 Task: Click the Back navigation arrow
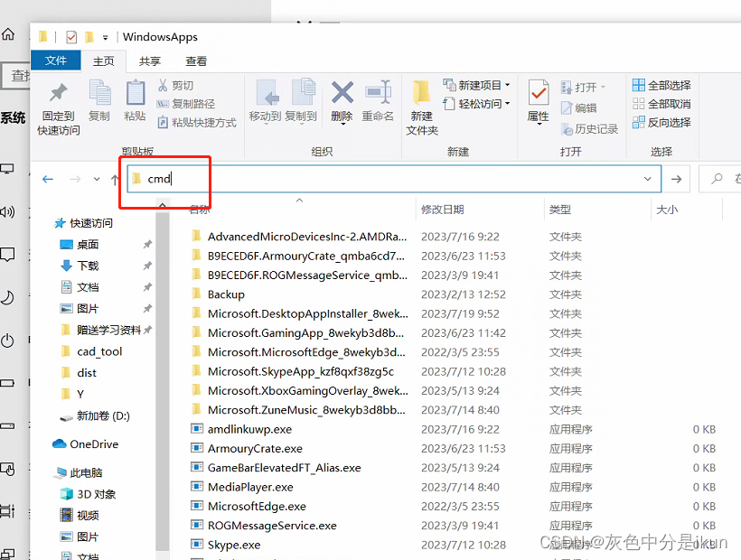coord(48,179)
